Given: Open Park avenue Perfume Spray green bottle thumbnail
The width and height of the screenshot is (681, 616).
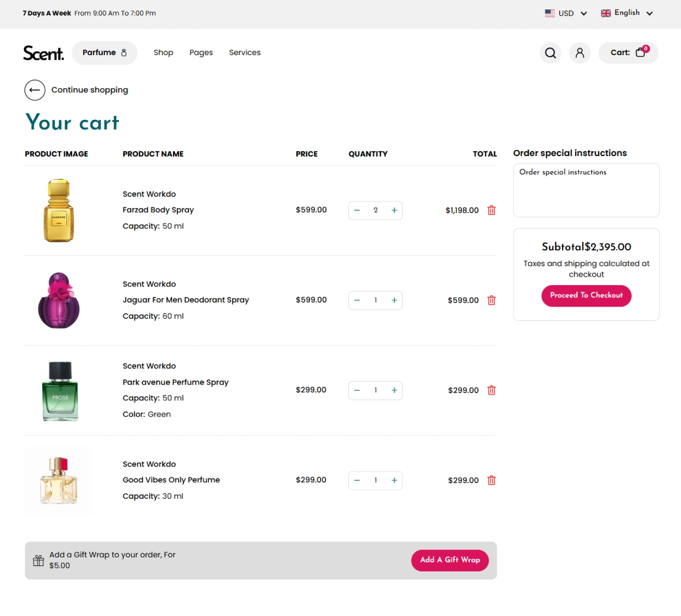Looking at the screenshot, I should (x=60, y=391).
